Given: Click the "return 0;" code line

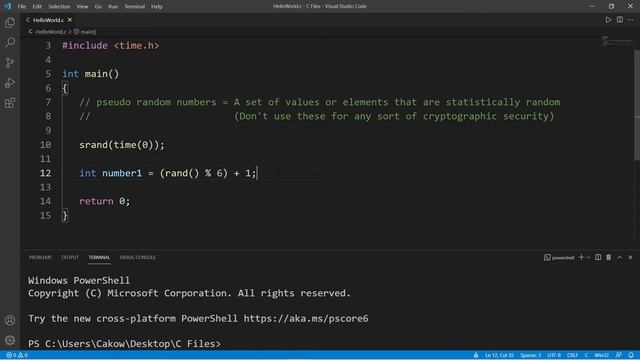Looking at the screenshot, I should point(104,201).
